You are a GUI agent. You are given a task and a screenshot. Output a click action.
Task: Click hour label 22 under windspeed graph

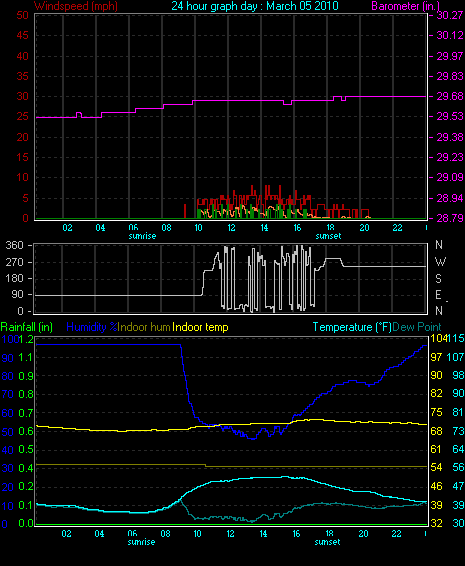pyautogui.click(x=397, y=228)
